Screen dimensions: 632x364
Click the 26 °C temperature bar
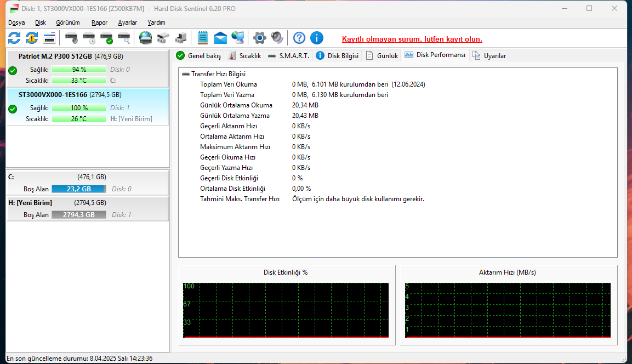79,118
